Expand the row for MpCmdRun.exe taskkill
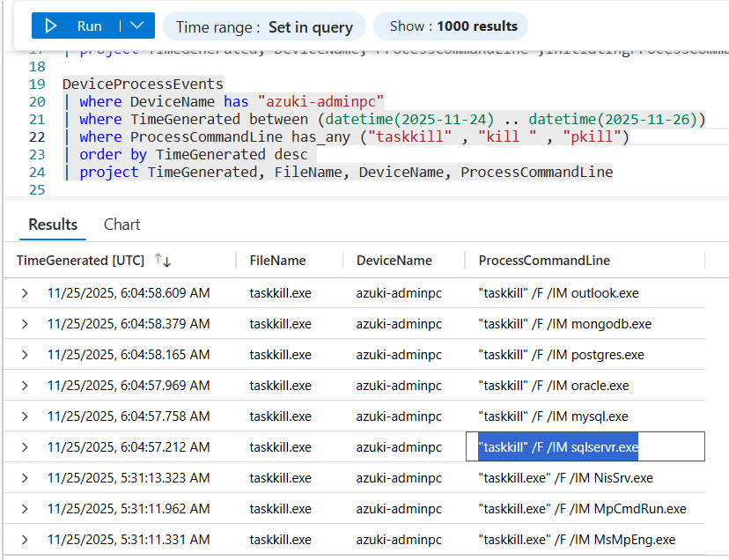This screenshot has height=560, width=729. pyautogui.click(x=25, y=509)
